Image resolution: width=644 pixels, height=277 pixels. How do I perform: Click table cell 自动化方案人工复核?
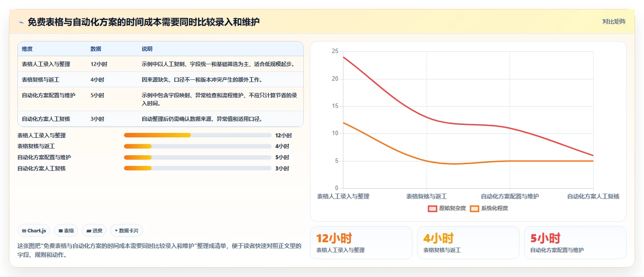coord(46,119)
